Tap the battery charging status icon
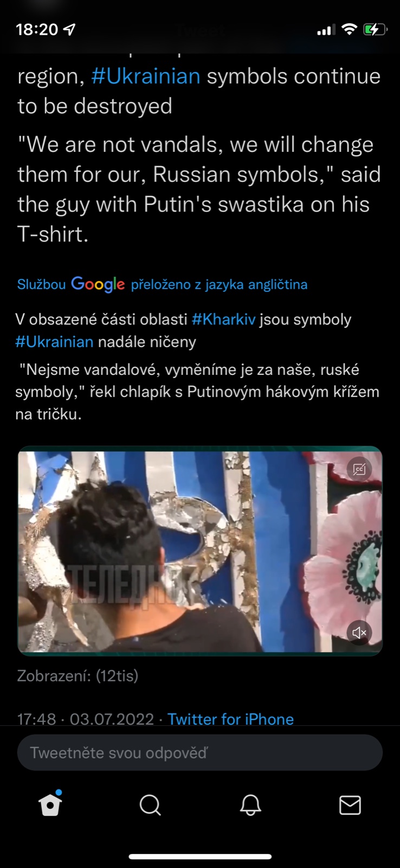 (x=375, y=29)
